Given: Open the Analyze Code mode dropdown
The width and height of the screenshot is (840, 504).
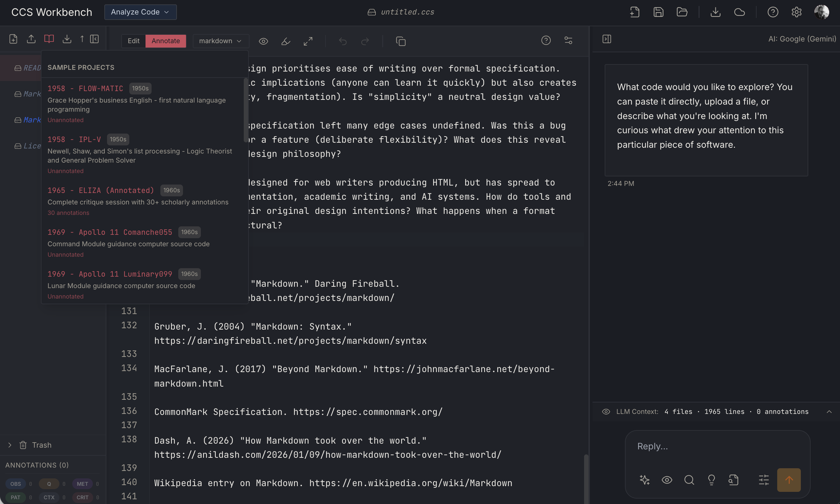Looking at the screenshot, I should coord(140,12).
